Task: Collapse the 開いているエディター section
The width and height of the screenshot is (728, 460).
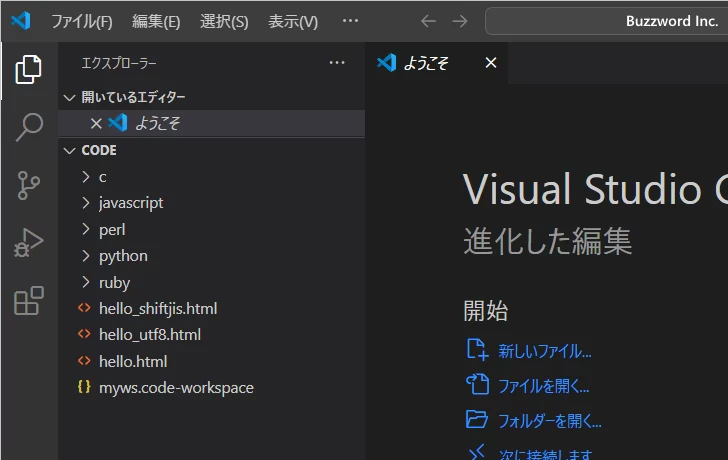Action: [x=70, y=97]
